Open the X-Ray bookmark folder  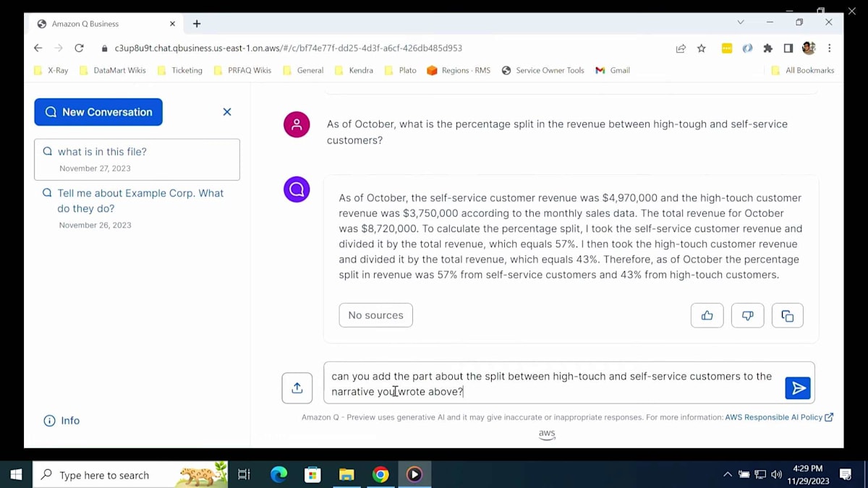click(51, 70)
